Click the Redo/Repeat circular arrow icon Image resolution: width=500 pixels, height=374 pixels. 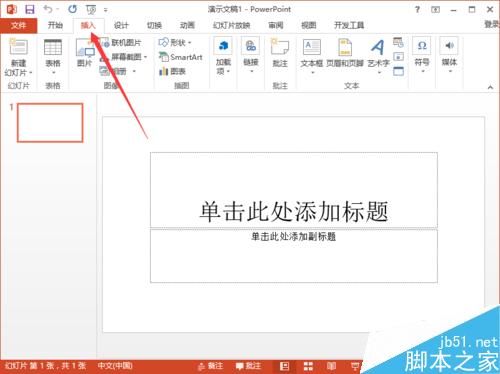click(72, 9)
